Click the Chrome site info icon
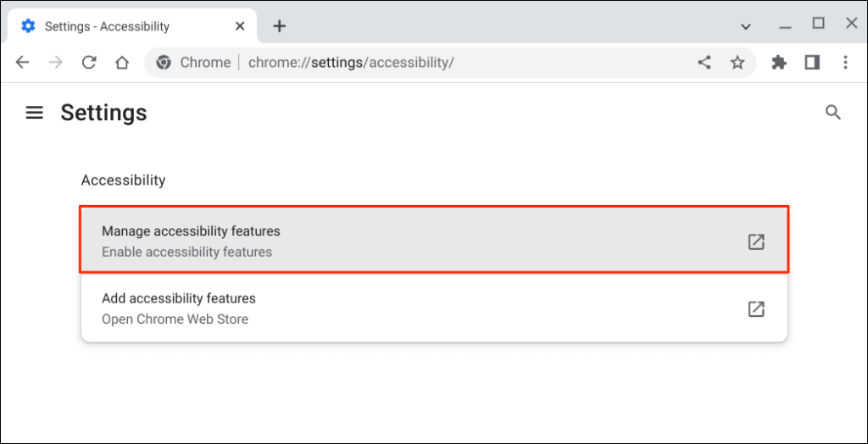The height and width of the screenshot is (444, 868). click(164, 63)
